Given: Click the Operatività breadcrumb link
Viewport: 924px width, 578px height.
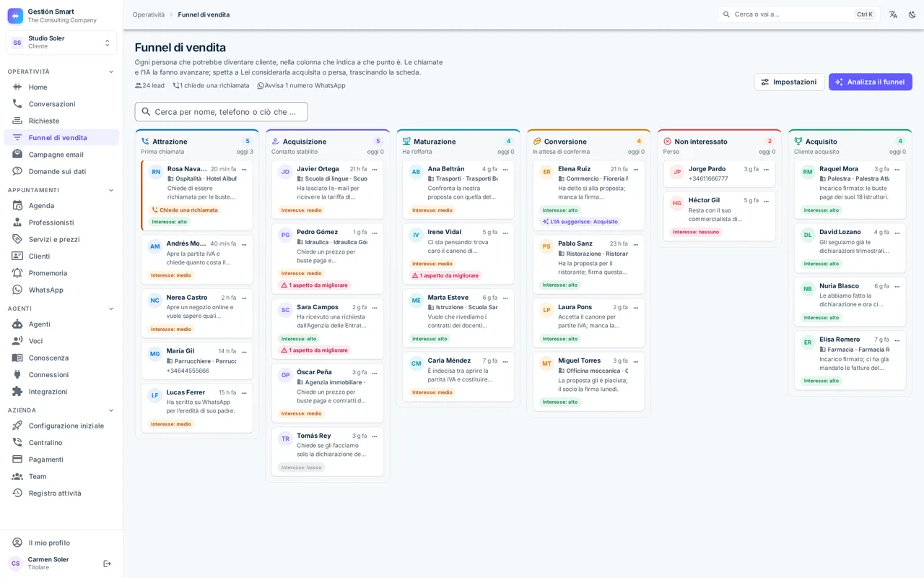Looking at the screenshot, I should tap(149, 14).
